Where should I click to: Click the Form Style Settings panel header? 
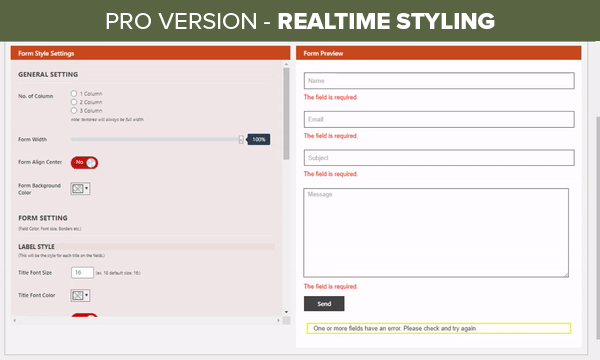click(x=150, y=53)
